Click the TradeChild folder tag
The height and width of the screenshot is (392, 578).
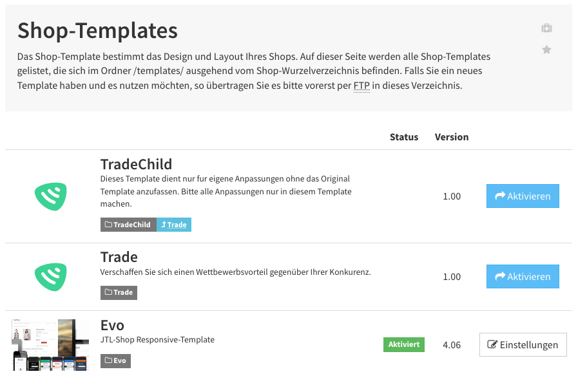click(x=128, y=225)
